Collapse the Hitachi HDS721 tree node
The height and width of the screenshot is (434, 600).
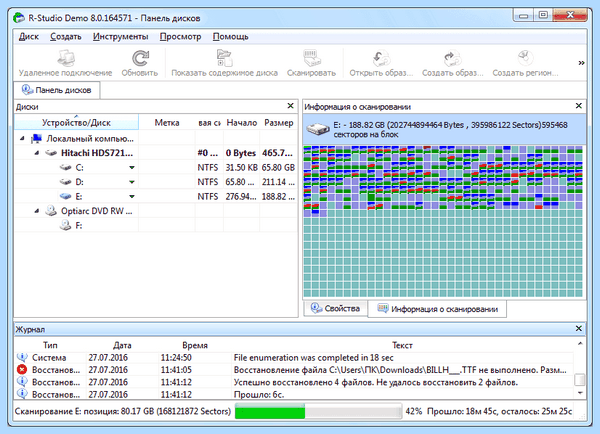click(x=37, y=153)
